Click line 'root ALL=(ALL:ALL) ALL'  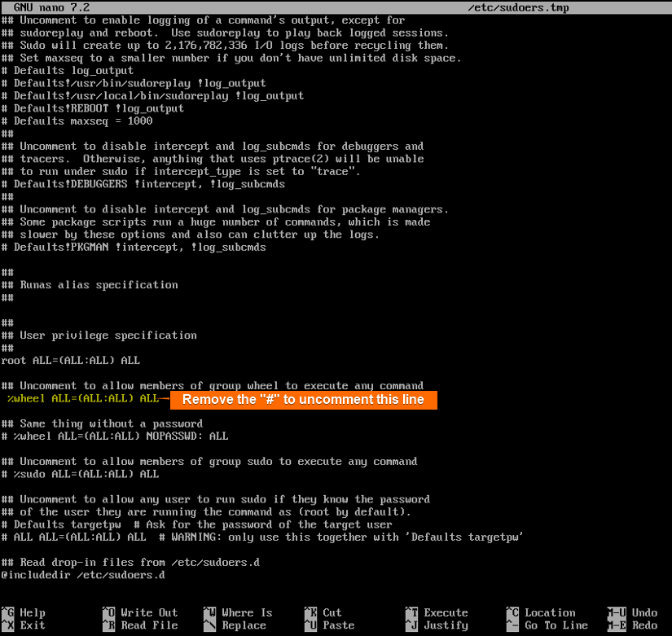70,361
